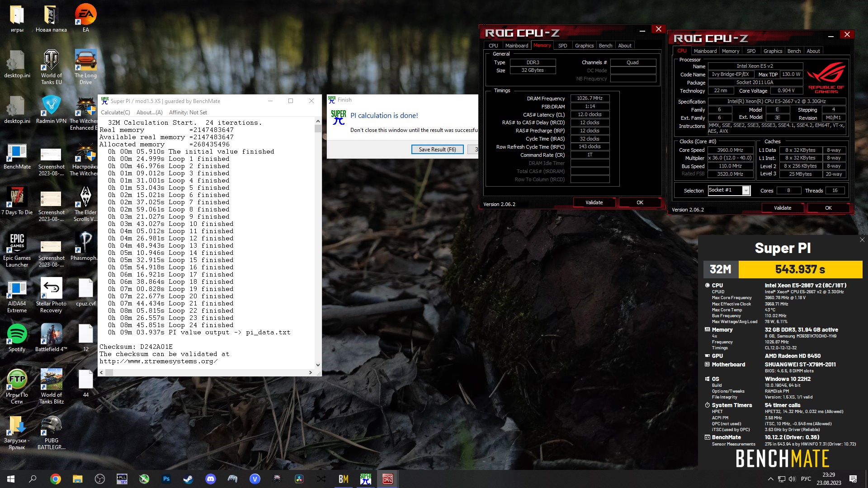Open About...(A) menu in Super PI
868x488 pixels.
(149, 113)
